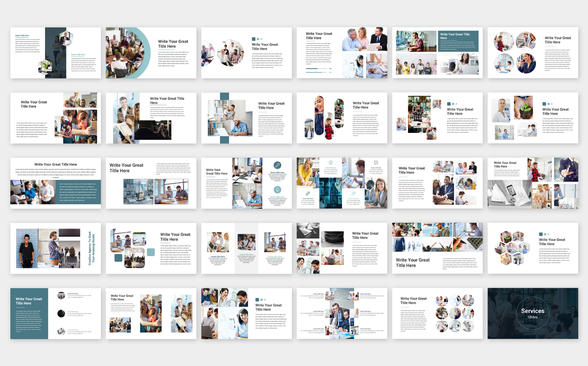Screen dimensions: 588x366
Task: Click the megaphone icon on collage slide
Action: [x=376, y=163]
